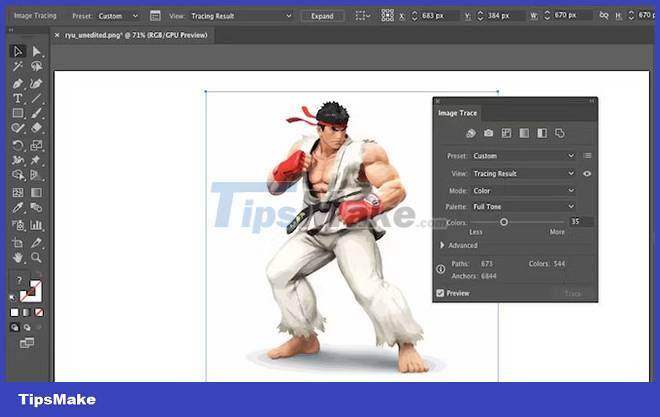Change screen mode at toolbar bottom
660x417 pixels.
pos(27,343)
